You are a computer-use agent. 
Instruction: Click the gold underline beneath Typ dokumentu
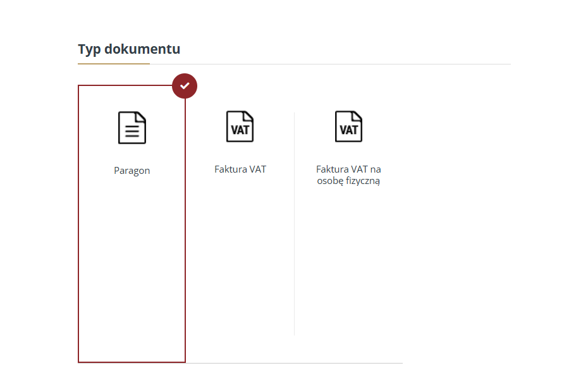114,64
